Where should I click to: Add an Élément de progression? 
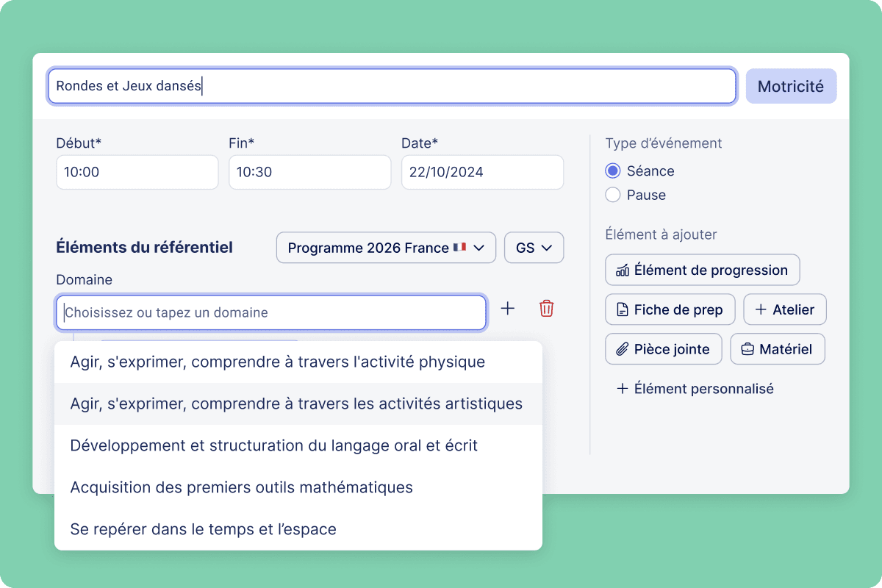[x=703, y=270]
